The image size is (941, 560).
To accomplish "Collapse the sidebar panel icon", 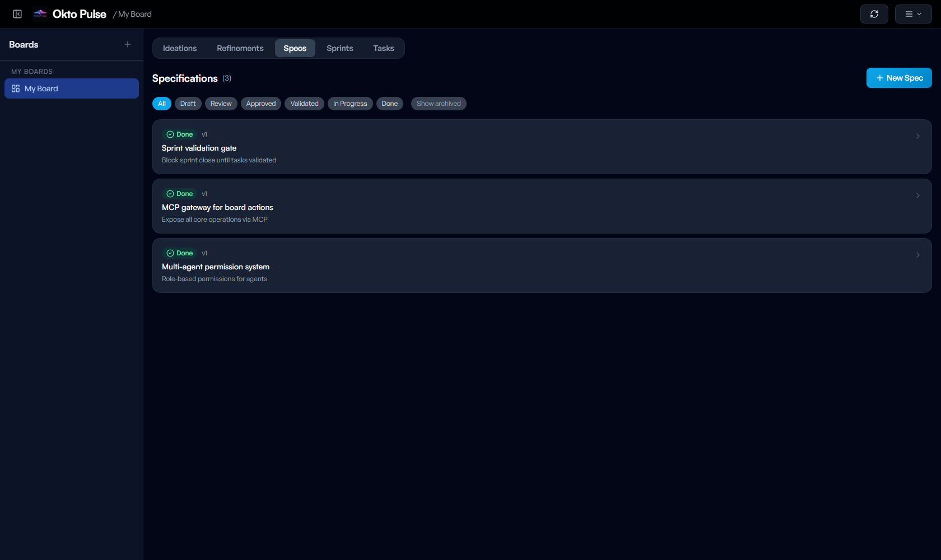I will pos(17,14).
